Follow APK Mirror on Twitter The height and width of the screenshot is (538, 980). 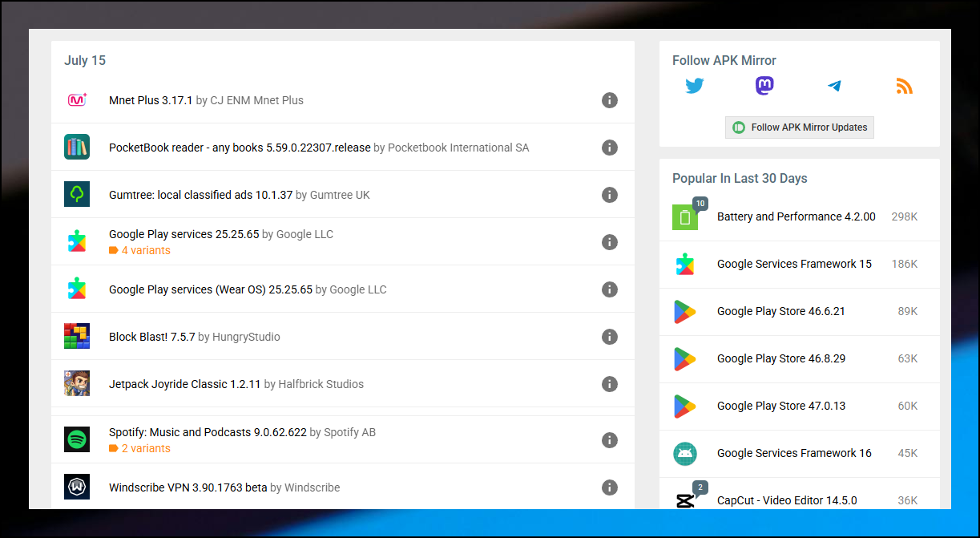pyautogui.click(x=695, y=87)
